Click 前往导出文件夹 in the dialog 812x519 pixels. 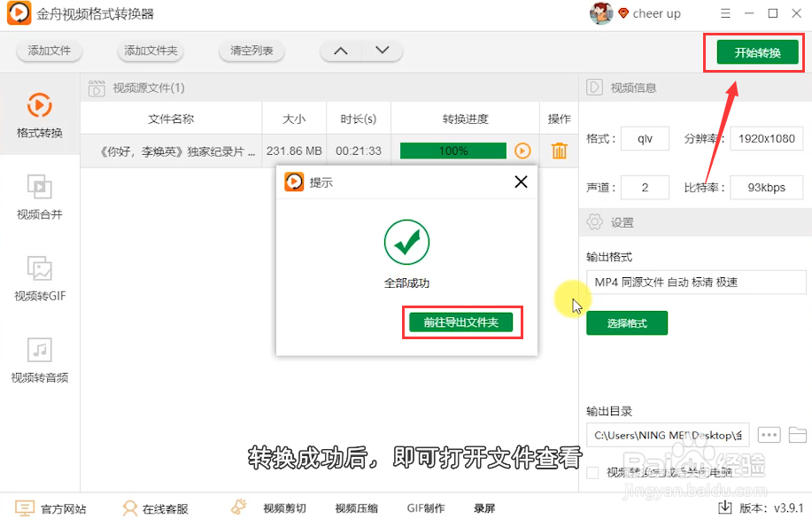(x=461, y=322)
